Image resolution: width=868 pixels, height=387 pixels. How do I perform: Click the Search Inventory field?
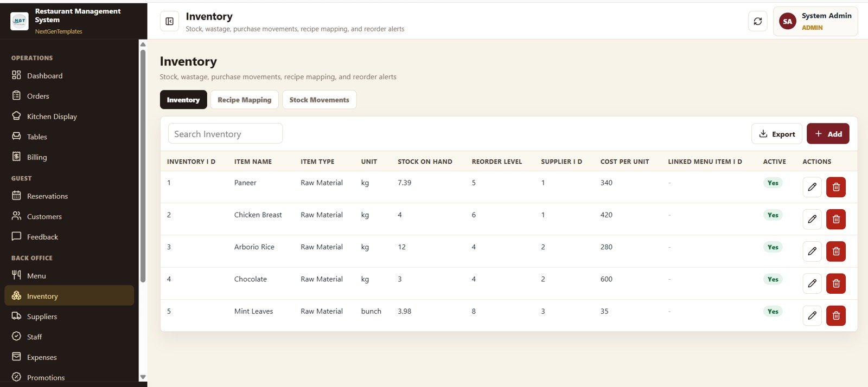pyautogui.click(x=225, y=134)
